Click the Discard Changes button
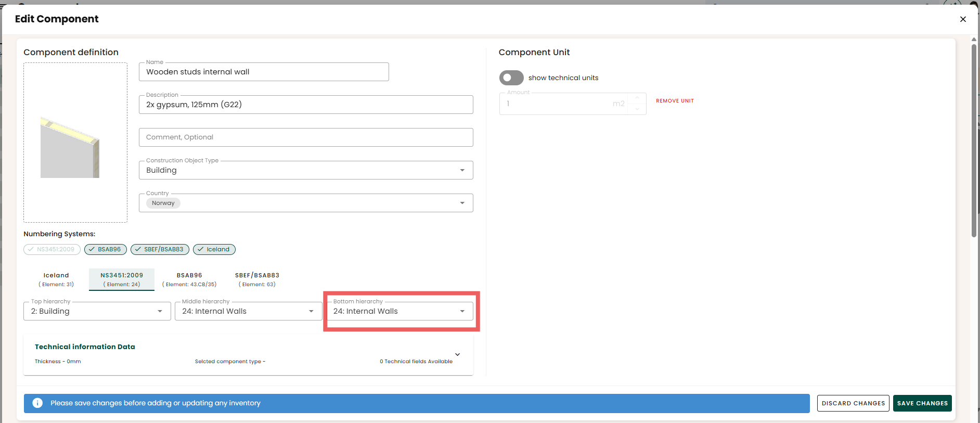Image resolution: width=980 pixels, height=423 pixels. coord(853,403)
